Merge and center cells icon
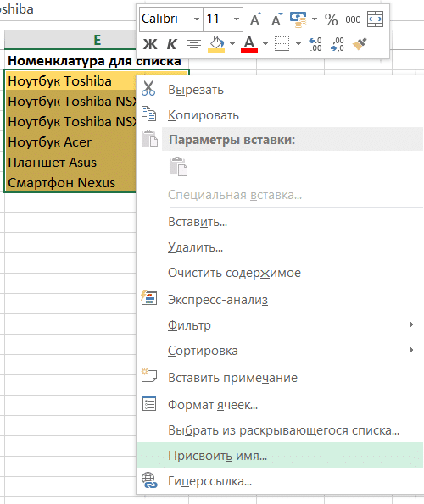 pyautogui.click(x=375, y=19)
